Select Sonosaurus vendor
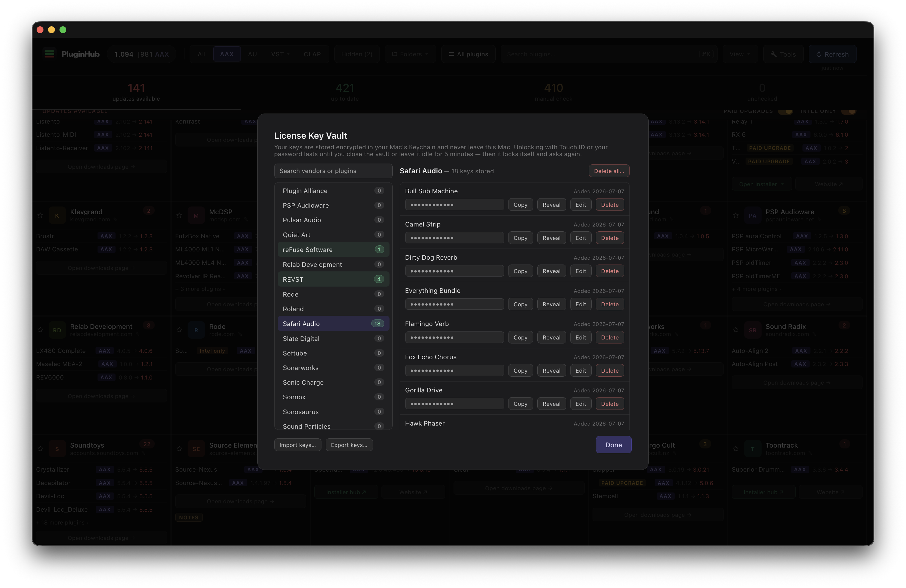Image resolution: width=906 pixels, height=588 pixels. point(333,412)
